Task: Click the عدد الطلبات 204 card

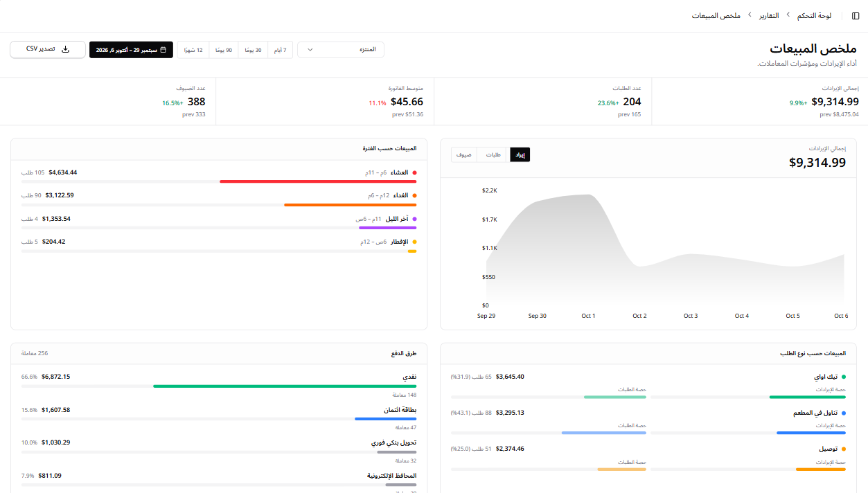Action: click(x=542, y=102)
